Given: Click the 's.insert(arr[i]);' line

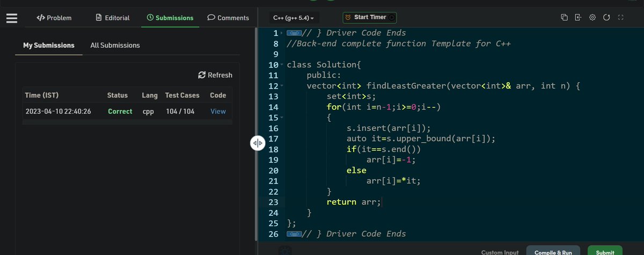Looking at the screenshot, I should coord(389,128).
